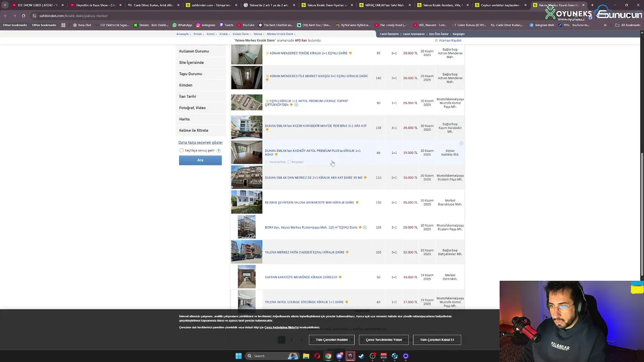Open Çerez Tercihlerimi Yönet
The width and height of the screenshot is (644, 362).
coord(384,340)
